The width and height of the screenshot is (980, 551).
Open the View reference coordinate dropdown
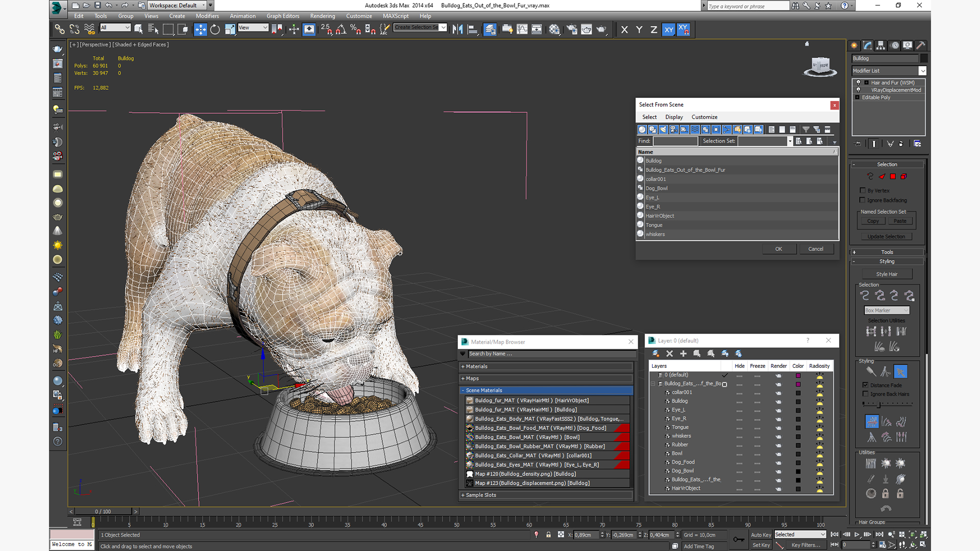click(253, 28)
